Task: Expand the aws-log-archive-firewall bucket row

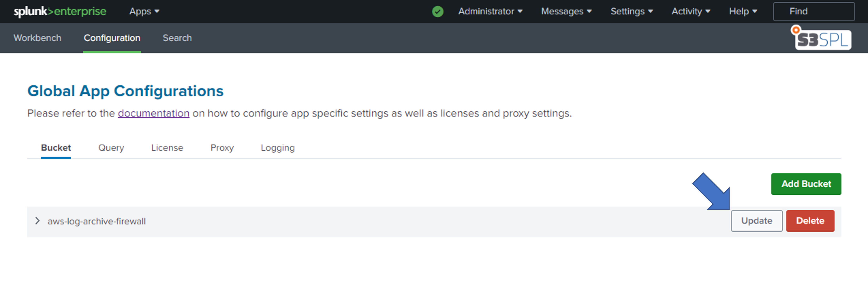Action: pyautogui.click(x=37, y=221)
